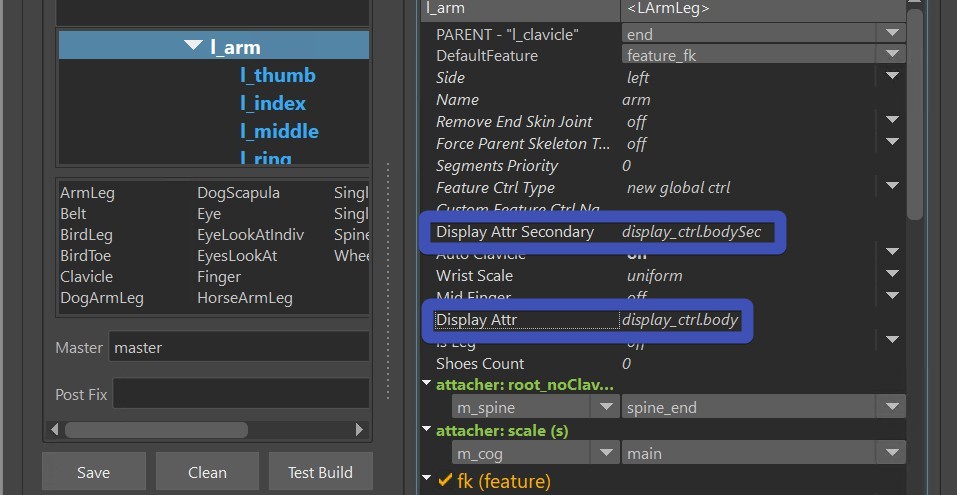Screen dimensions: 957x495
Task: Click the Segments Priority value 0
Action: tap(626, 165)
